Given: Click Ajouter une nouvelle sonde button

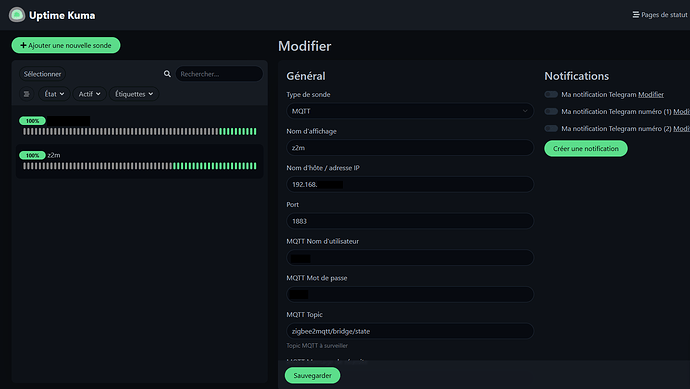Looking at the screenshot, I should coord(66,45).
